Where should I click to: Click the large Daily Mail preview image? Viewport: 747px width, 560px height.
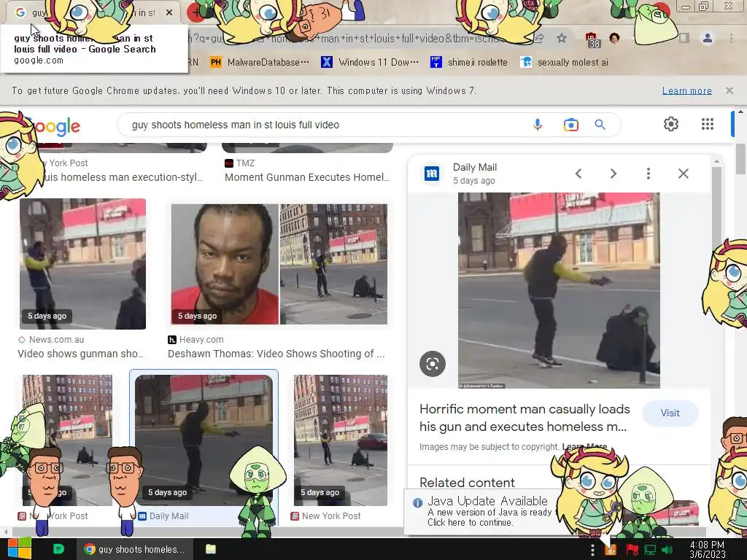click(x=559, y=290)
